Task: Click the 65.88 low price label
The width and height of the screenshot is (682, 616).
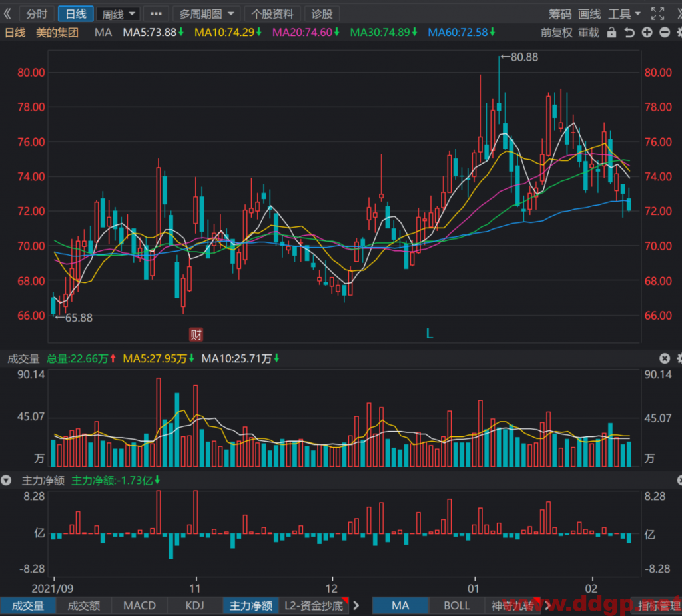Action: (x=79, y=318)
